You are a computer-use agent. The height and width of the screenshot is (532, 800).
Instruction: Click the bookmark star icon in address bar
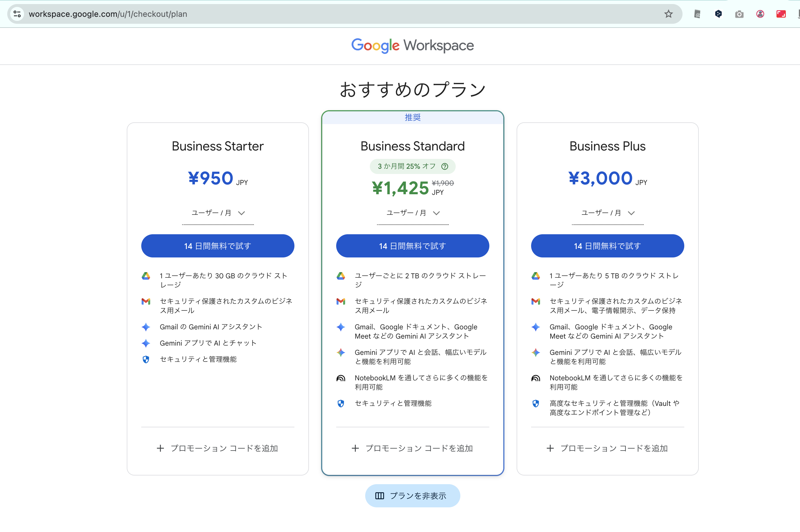[x=668, y=14]
